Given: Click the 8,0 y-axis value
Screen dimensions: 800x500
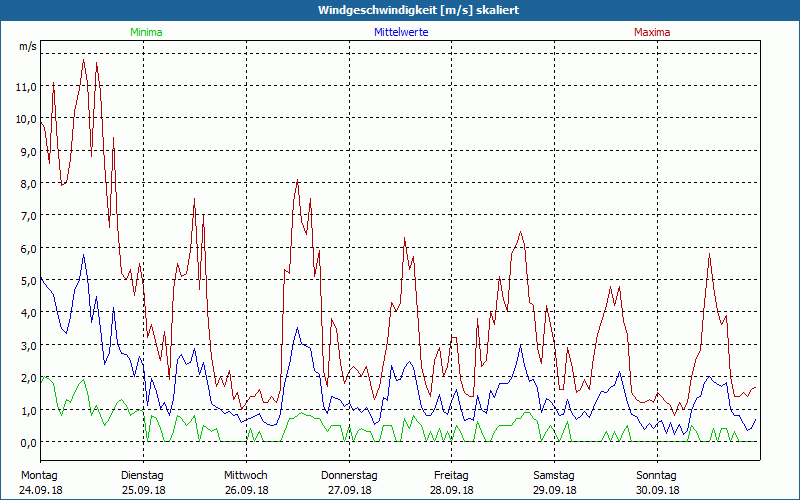Looking at the screenshot, I should coord(29,184).
